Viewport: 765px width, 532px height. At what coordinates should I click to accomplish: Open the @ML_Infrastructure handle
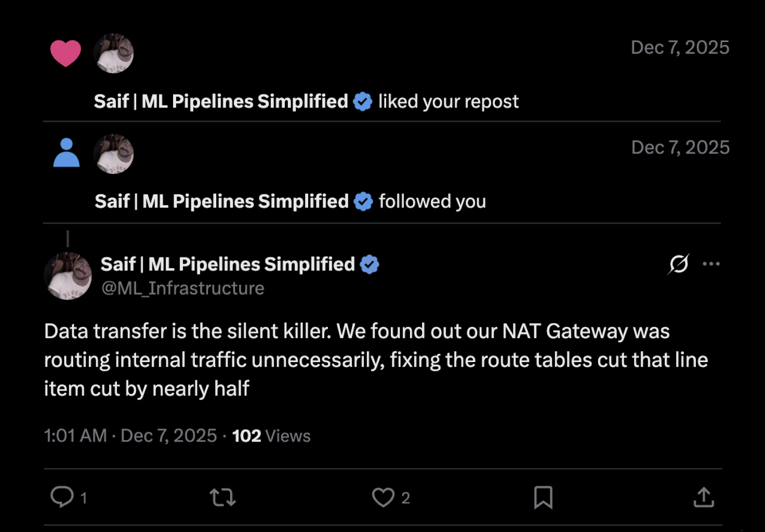click(182, 288)
